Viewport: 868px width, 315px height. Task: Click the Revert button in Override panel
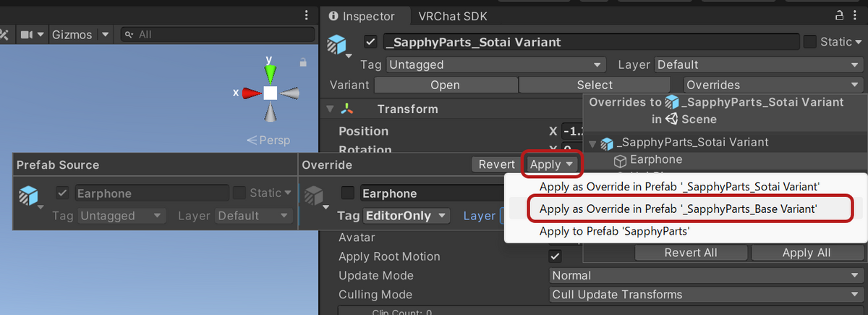click(x=496, y=164)
